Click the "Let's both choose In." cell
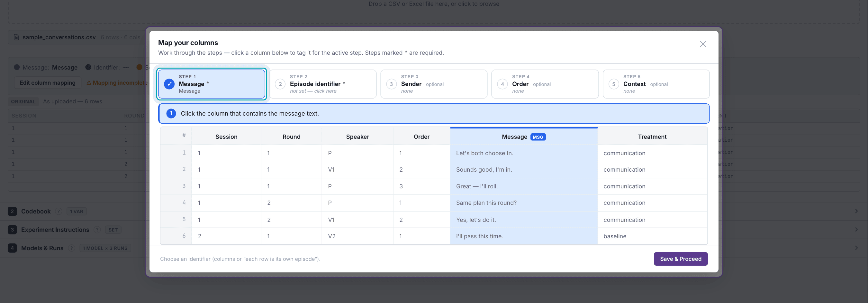 click(x=524, y=153)
